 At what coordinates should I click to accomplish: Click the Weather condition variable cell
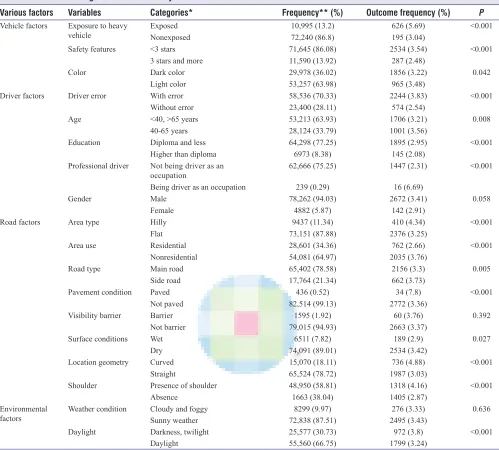point(97,409)
